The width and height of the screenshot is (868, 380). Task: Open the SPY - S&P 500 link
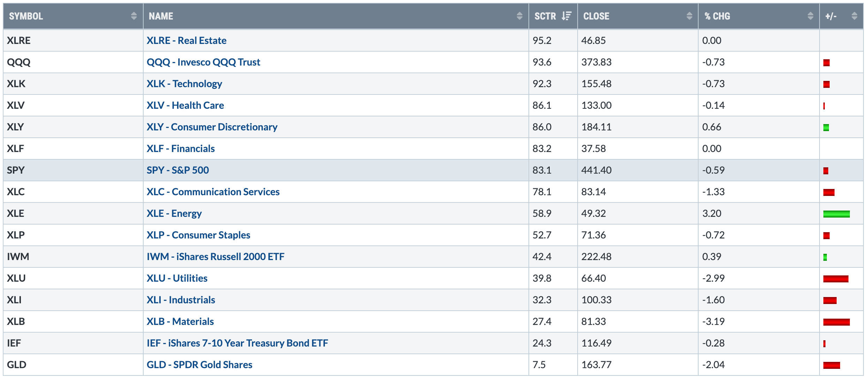177,170
